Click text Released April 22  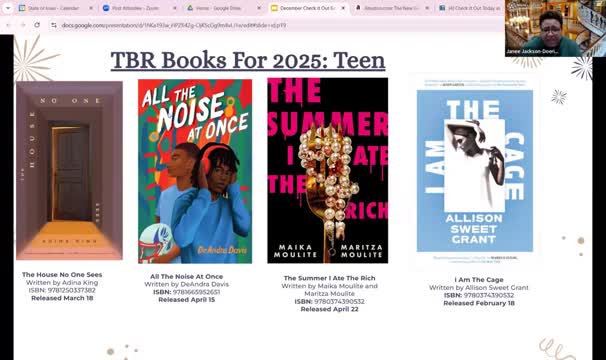click(x=329, y=309)
